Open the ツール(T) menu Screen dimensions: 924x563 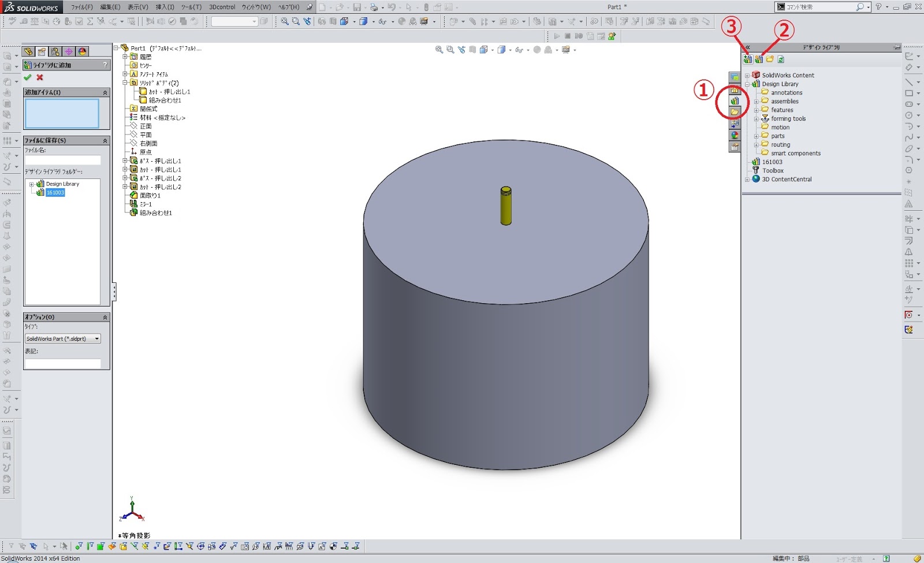tap(191, 7)
